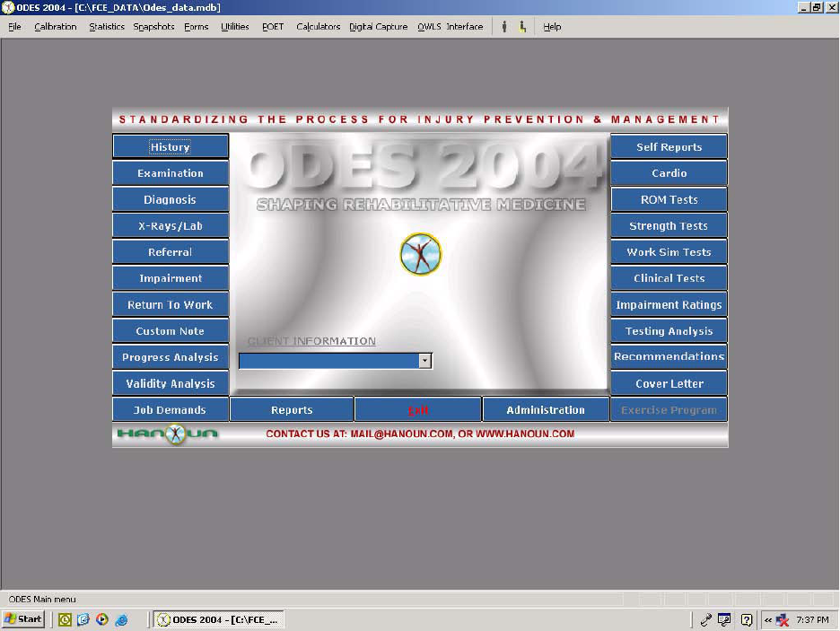Click the ODES icon in title bar
The width and height of the screenshot is (840, 631).
click(7, 7)
